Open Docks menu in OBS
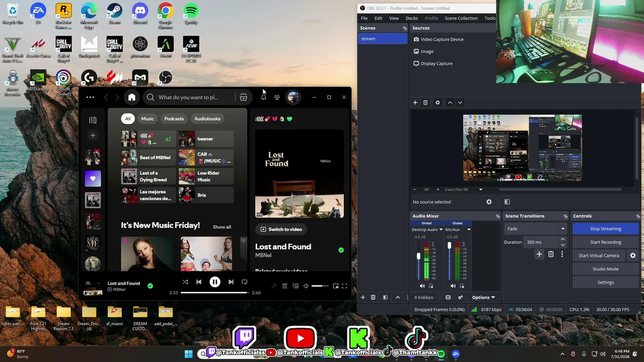 coord(412,18)
